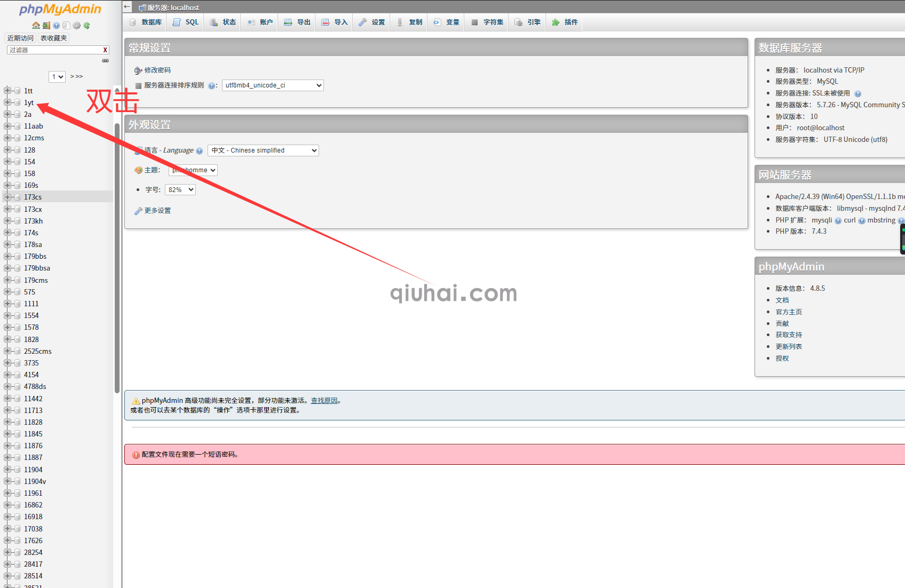The width and height of the screenshot is (905, 588).
Task: Open phpMyAdmin documentation question-mark icon in sidebar
Action: [x=56, y=25]
